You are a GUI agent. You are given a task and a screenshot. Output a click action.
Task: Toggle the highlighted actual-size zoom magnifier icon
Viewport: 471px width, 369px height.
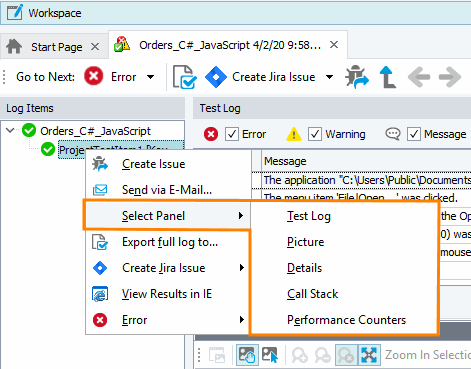point(346,355)
